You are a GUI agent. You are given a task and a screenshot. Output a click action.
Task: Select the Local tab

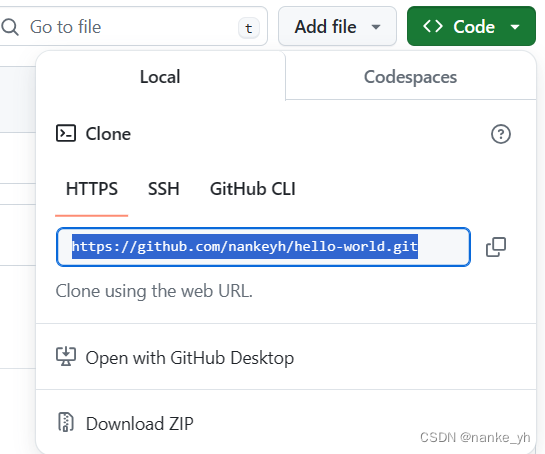[x=160, y=77]
